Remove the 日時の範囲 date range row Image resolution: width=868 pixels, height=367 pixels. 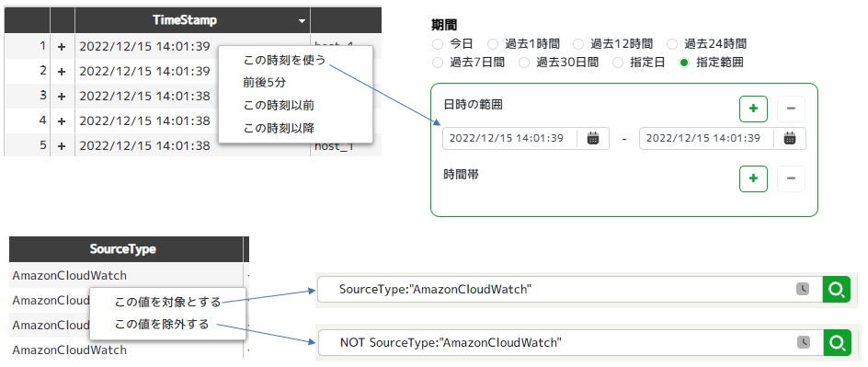pyautogui.click(x=791, y=109)
